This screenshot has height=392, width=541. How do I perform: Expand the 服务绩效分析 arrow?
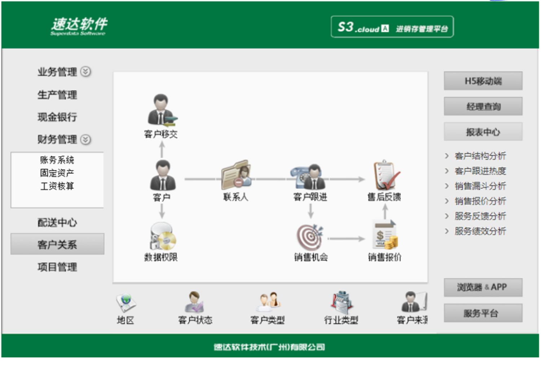pyautogui.click(x=447, y=231)
